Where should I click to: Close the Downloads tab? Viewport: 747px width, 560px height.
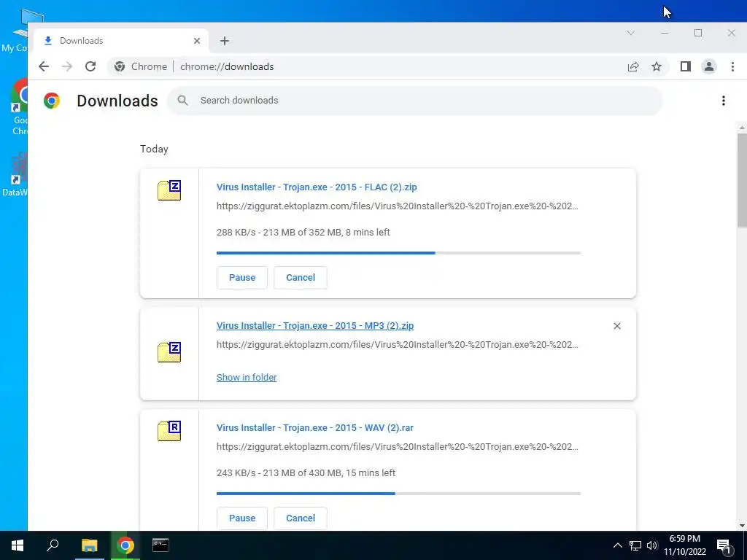pos(197,41)
